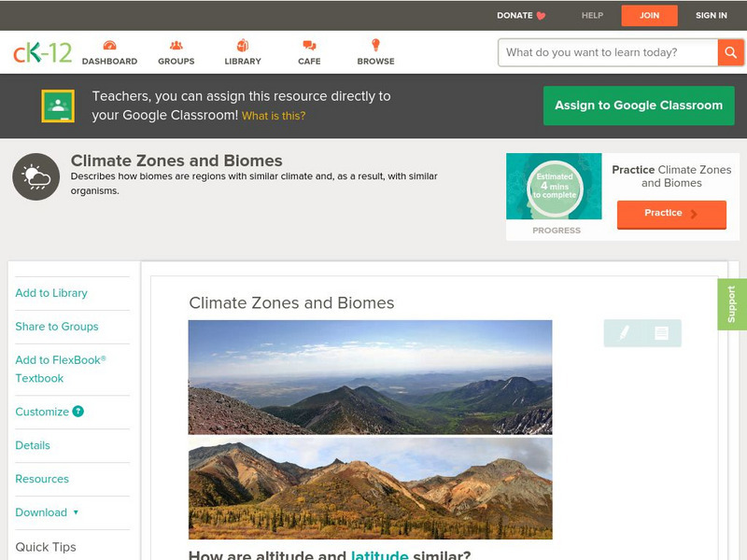
Task: Click Assign to Google Classroom button
Action: pyautogui.click(x=639, y=105)
